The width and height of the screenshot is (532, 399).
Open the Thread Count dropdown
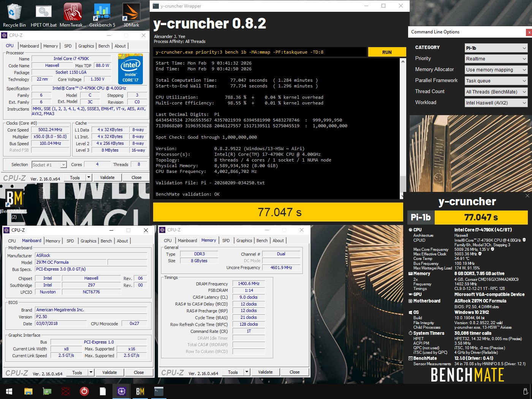point(496,92)
